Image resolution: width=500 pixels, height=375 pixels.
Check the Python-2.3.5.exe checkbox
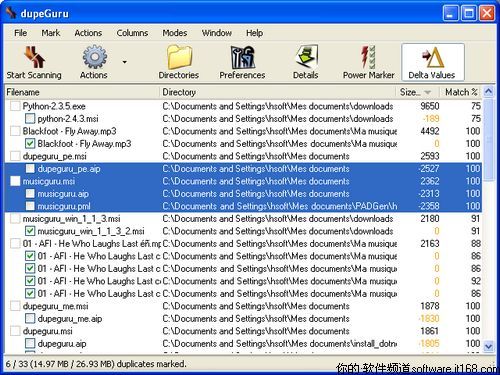[15, 106]
